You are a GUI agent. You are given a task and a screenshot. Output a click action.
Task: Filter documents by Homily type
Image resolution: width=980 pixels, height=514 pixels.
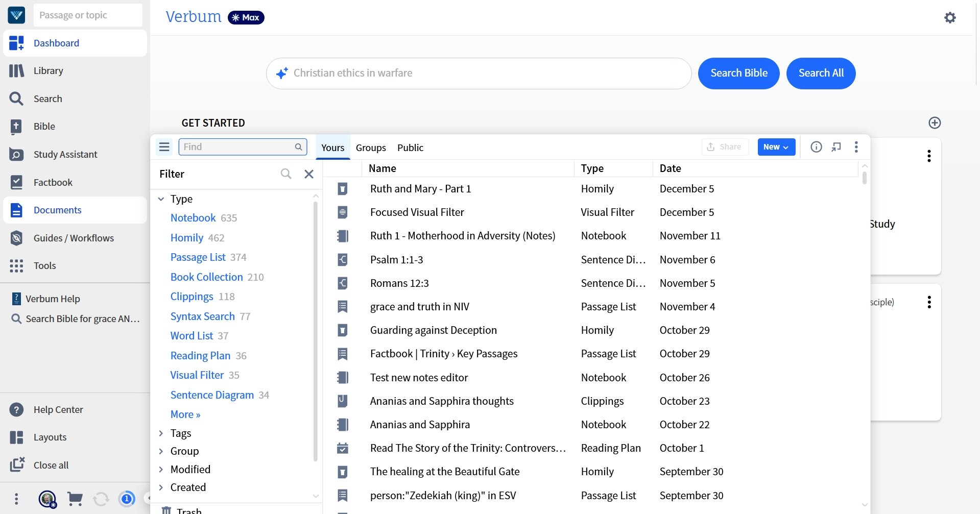click(x=187, y=238)
